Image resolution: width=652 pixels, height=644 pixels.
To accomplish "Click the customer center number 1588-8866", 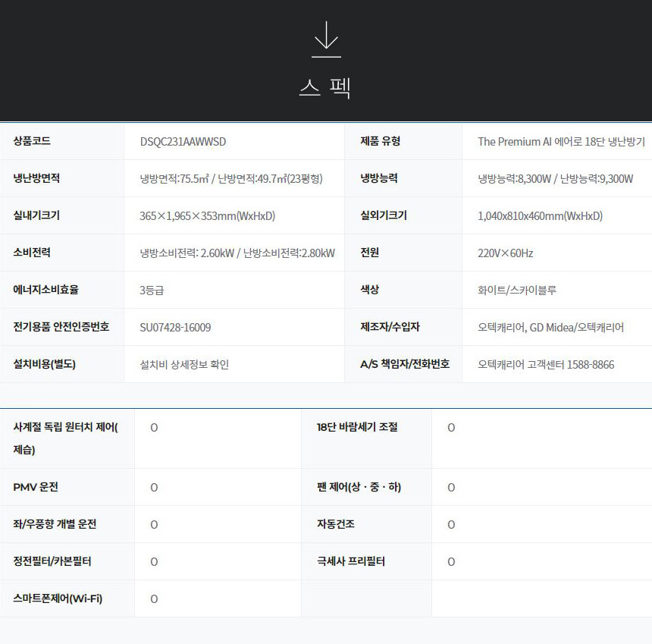I will click(x=591, y=365).
